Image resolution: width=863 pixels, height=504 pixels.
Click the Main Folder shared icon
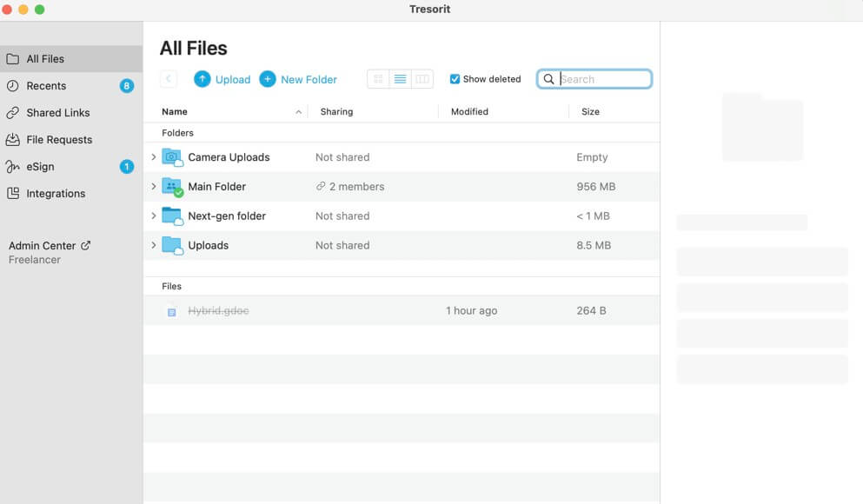172,187
